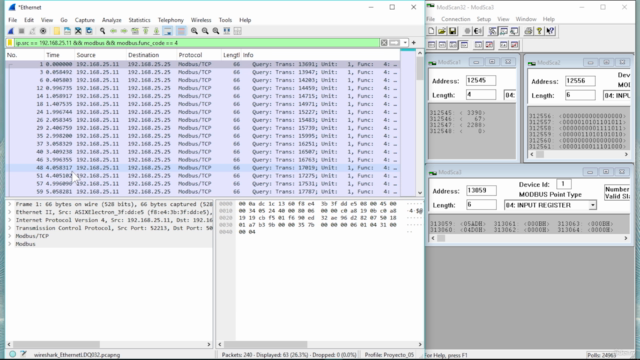Reload the capture file

tap(89, 31)
